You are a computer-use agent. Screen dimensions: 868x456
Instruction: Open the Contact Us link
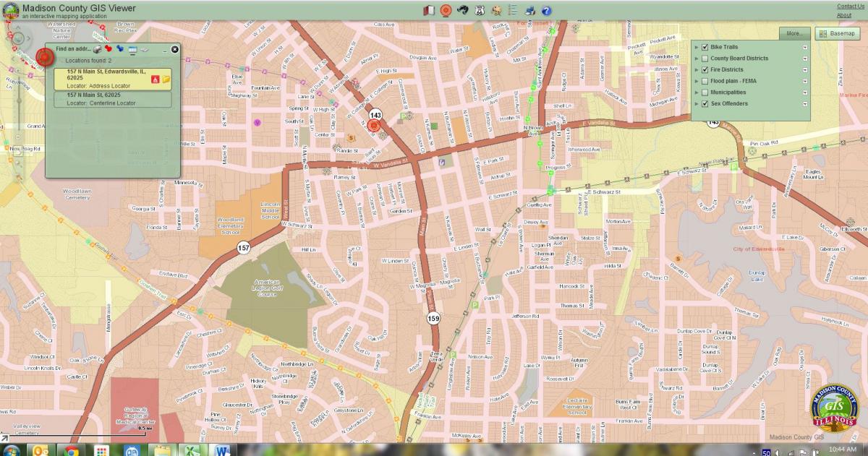(x=851, y=7)
